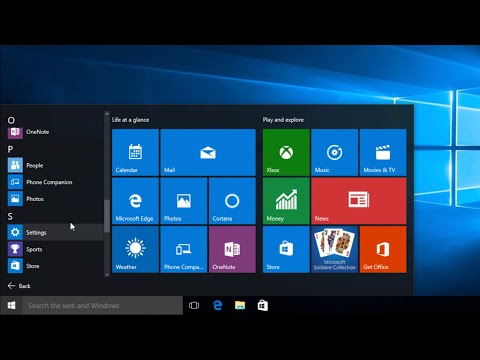Open the Movies & TV tile
480x360 pixels.
tap(383, 152)
